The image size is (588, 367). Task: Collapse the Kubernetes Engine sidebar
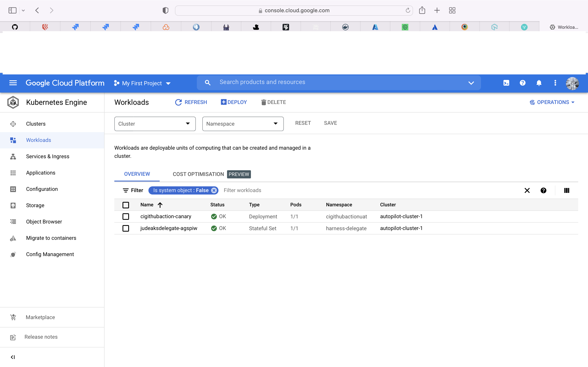coord(13,357)
